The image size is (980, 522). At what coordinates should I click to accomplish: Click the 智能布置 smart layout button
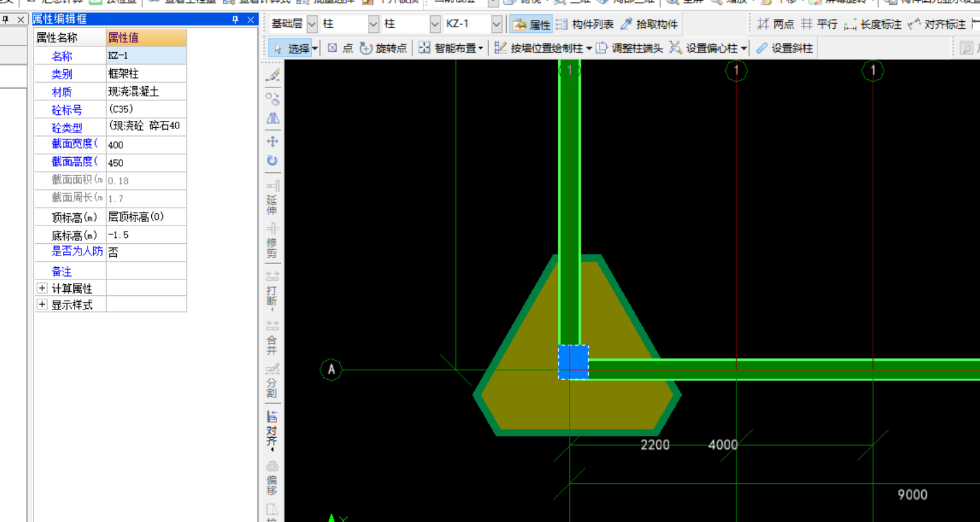click(447, 48)
